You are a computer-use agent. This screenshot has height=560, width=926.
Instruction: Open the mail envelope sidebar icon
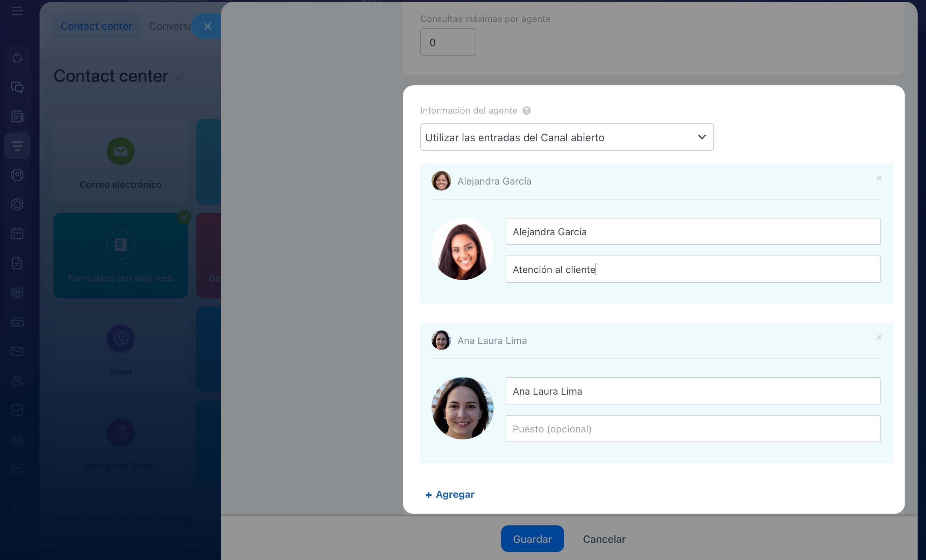tap(17, 351)
